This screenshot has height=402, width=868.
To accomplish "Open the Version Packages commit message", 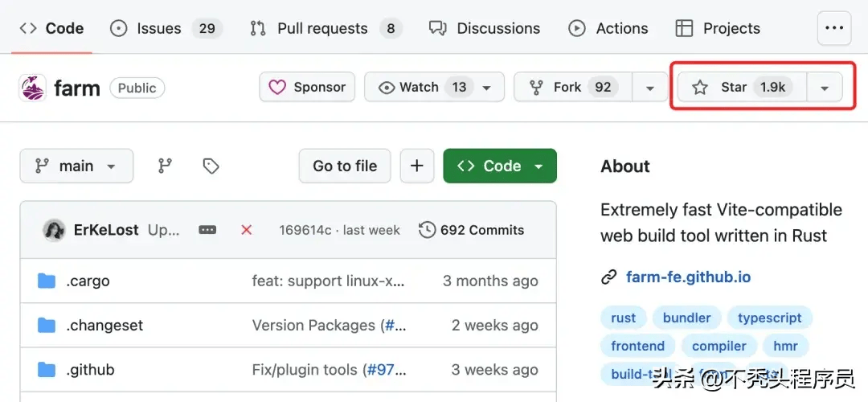I will 313,325.
